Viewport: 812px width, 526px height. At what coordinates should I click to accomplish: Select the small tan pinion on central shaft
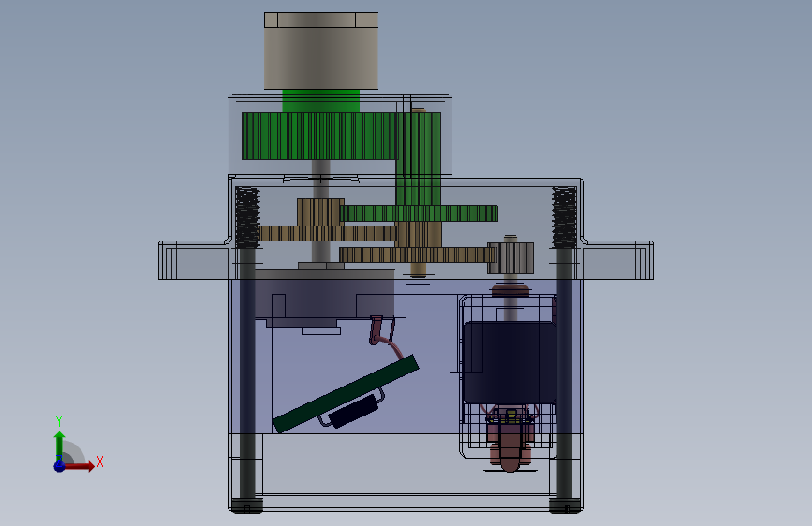click(x=320, y=212)
